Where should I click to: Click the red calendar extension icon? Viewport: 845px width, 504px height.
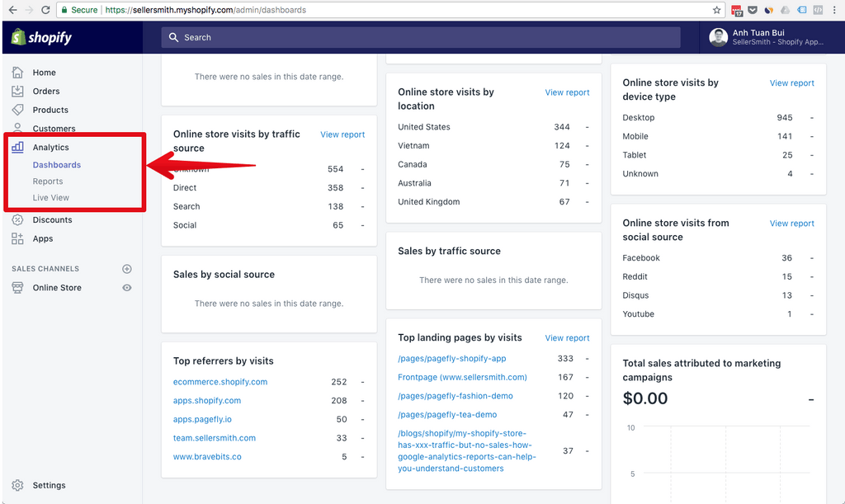(x=737, y=10)
